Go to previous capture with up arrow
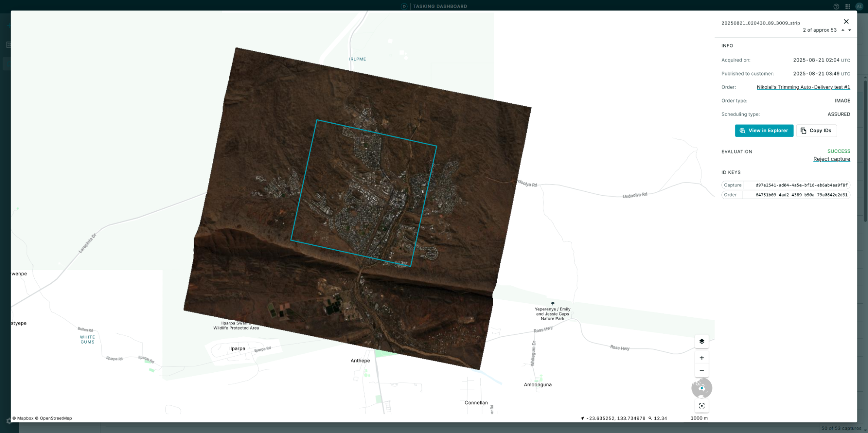868x433 pixels. 843,30
